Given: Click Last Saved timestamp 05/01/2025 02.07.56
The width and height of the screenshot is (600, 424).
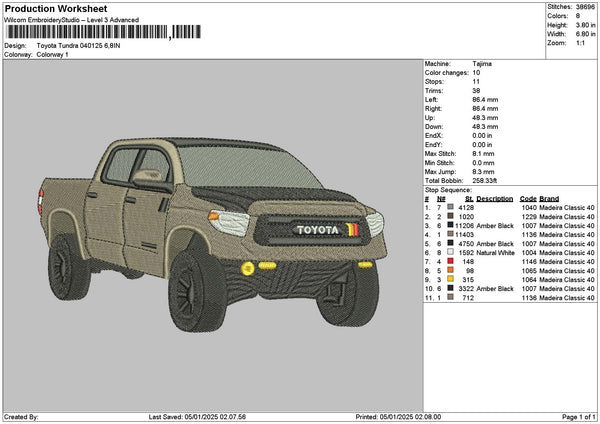Looking at the screenshot, I should point(215,417).
